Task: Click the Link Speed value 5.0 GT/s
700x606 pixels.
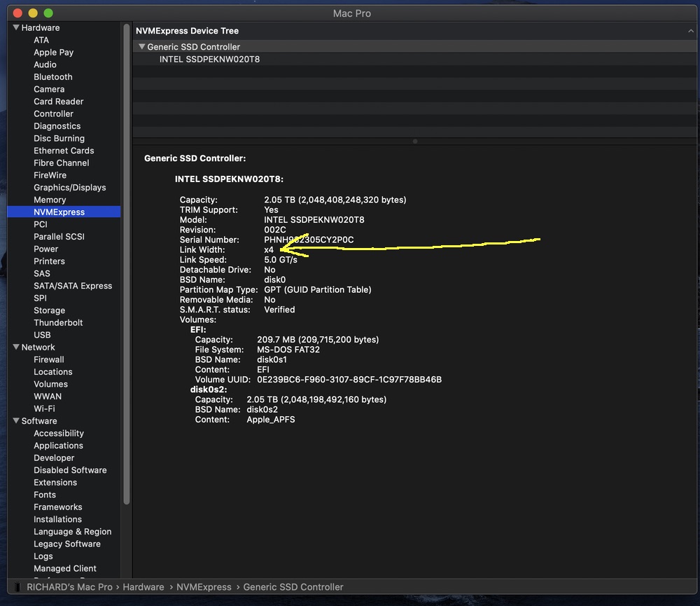Action: (281, 260)
